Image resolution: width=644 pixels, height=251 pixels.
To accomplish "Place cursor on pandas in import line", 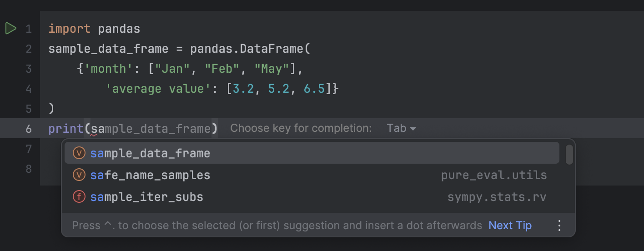I will 119,29.
